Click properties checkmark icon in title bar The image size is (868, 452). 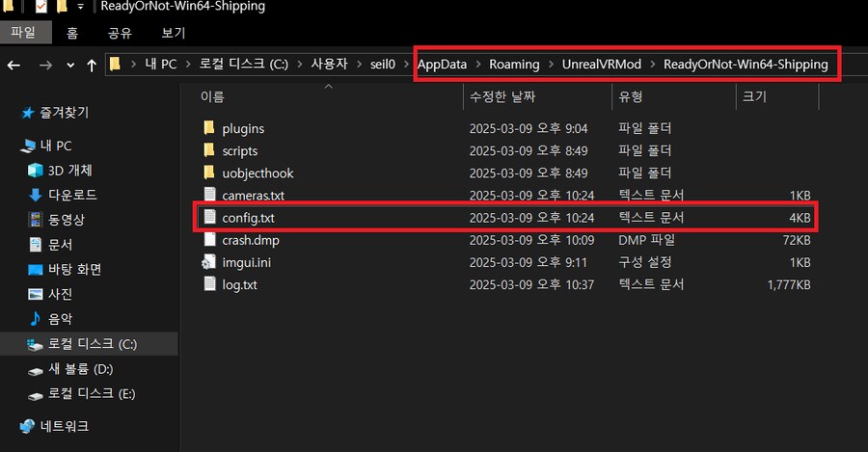click(x=41, y=6)
